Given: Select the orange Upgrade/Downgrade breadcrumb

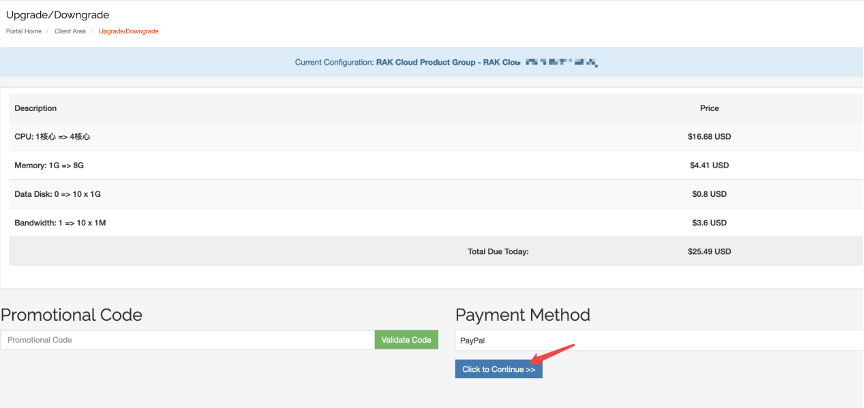Looking at the screenshot, I should [x=128, y=31].
